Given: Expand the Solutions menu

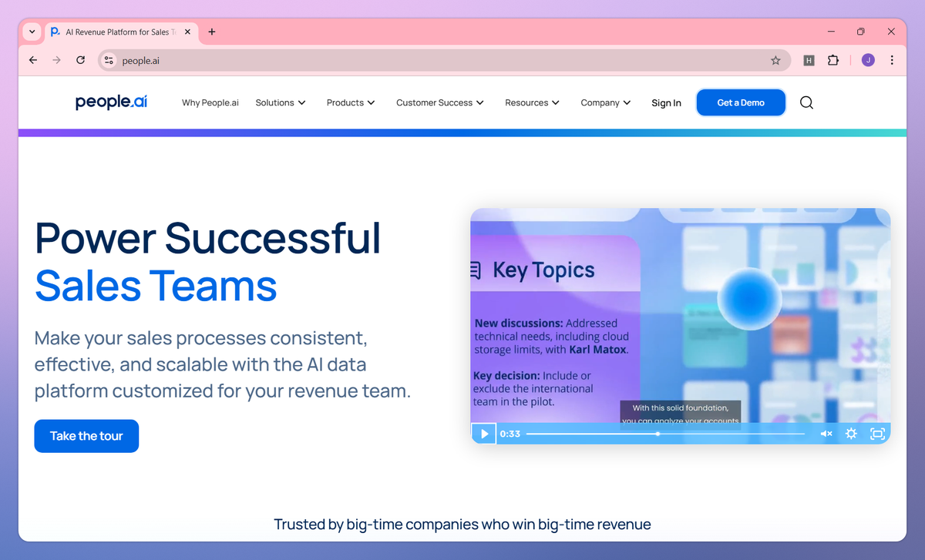Looking at the screenshot, I should (281, 102).
